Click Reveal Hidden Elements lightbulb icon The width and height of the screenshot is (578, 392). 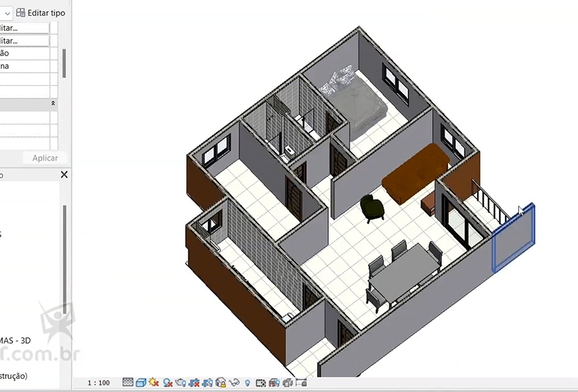coord(247,382)
